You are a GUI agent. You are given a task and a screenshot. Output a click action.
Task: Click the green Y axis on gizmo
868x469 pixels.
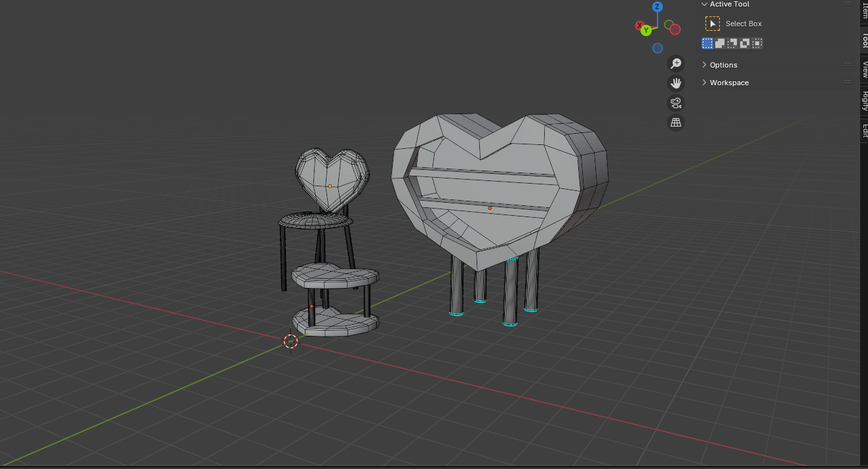click(x=646, y=30)
